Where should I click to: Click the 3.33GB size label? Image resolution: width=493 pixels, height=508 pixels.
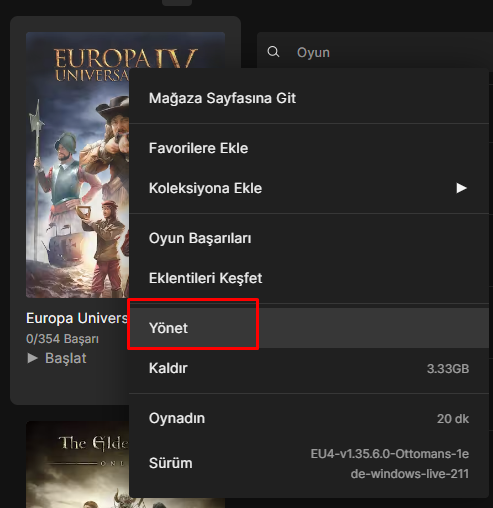448,369
